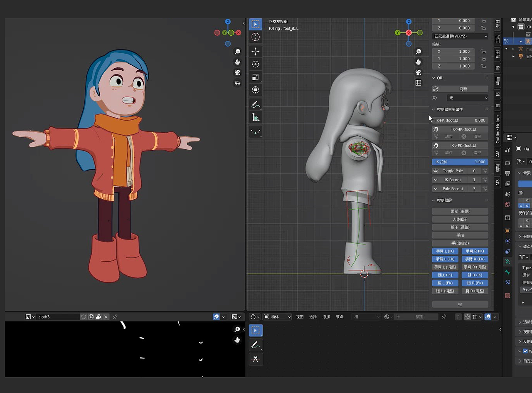Collapse the 控制器主要属性 panel
532x393 pixels.
coord(433,109)
